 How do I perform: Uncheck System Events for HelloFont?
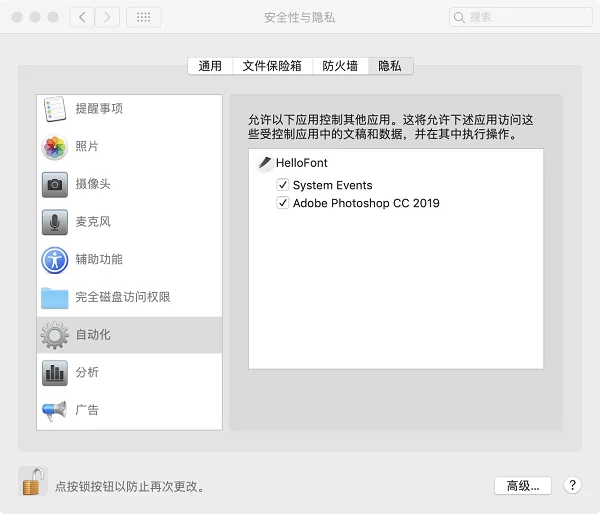tap(282, 185)
